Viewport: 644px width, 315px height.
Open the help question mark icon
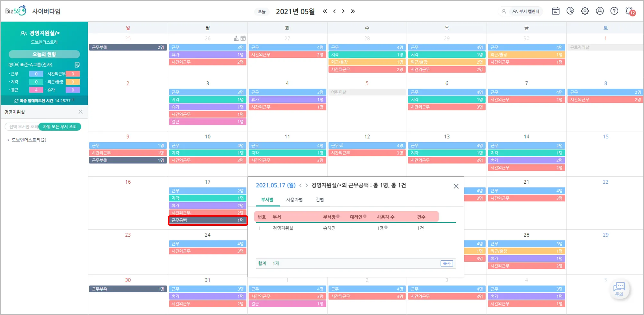[x=614, y=11]
